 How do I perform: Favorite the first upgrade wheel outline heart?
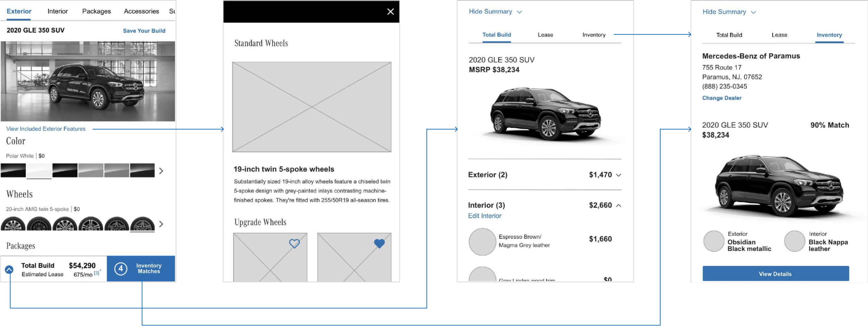click(294, 244)
